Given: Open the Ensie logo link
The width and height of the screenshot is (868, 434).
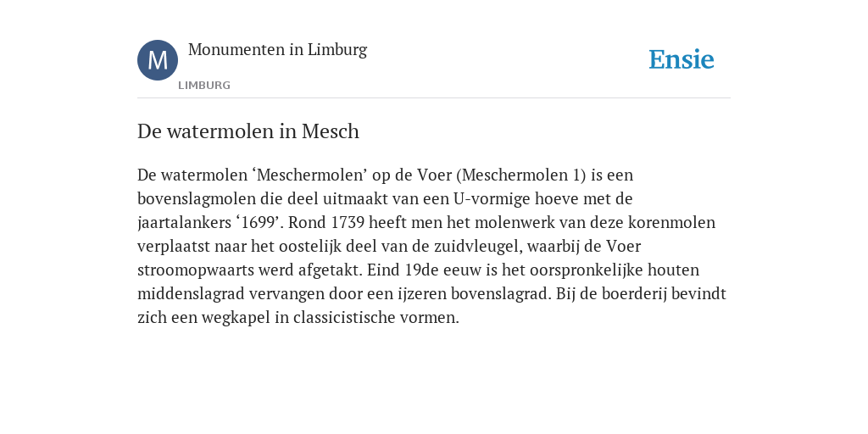Looking at the screenshot, I should click(x=682, y=59).
